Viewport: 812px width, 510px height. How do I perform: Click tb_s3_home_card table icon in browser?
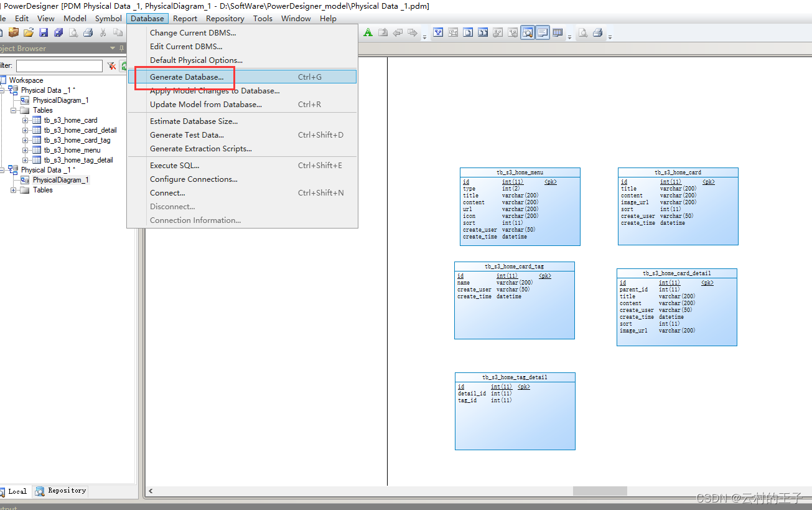(37, 120)
